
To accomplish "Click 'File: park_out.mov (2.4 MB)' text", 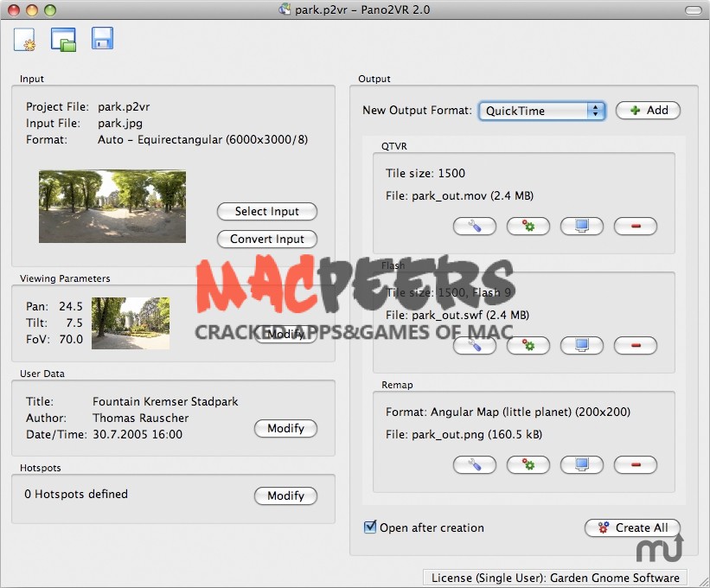I will [459, 196].
